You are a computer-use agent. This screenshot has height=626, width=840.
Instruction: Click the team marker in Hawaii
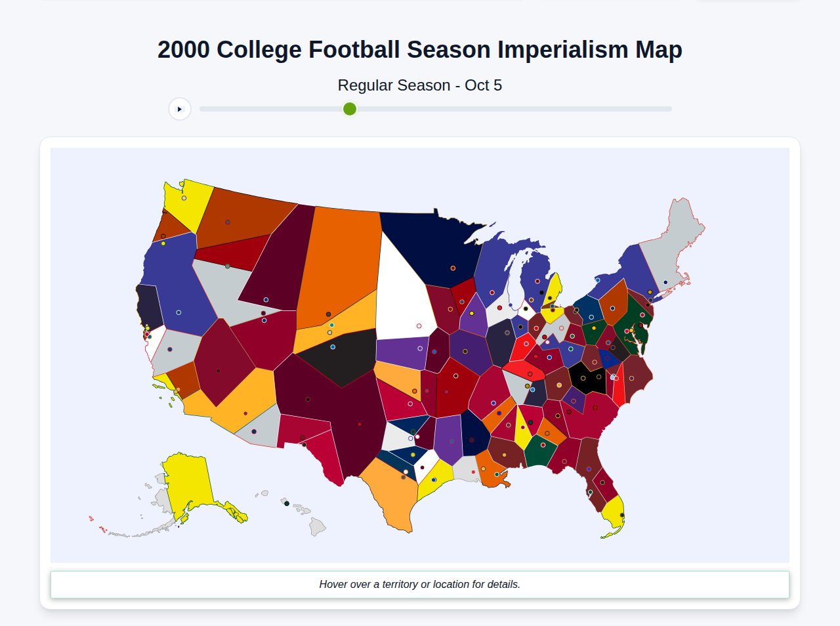coord(287,503)
